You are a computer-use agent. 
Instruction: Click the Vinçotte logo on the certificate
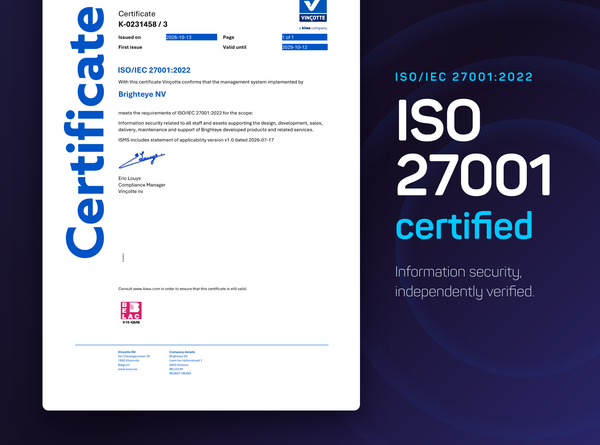313,11
